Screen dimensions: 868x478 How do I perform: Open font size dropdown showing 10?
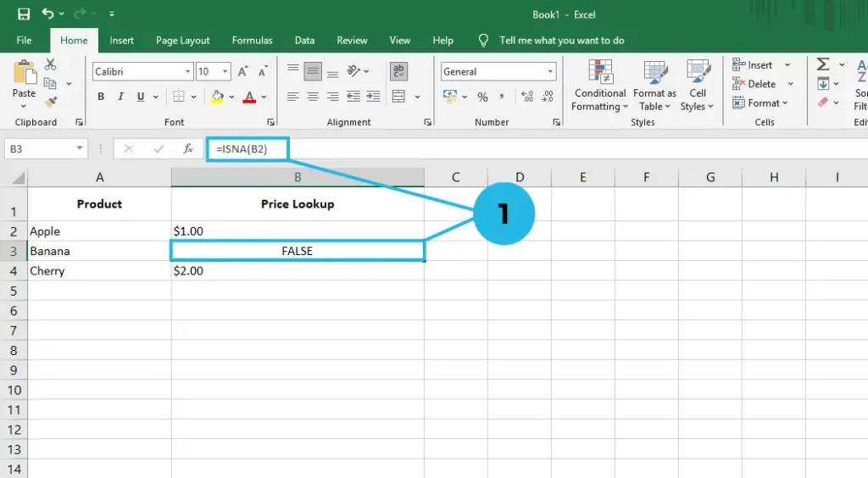(225, 71)
